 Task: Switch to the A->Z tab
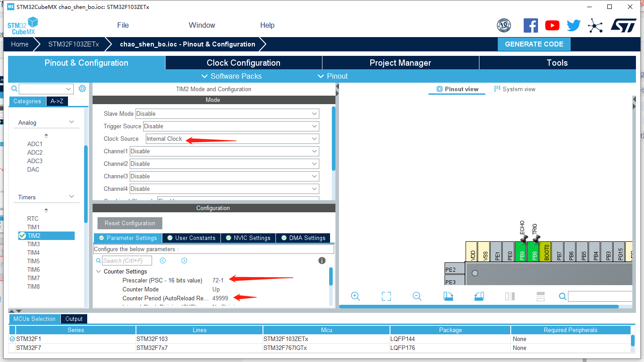pos(57,101)
